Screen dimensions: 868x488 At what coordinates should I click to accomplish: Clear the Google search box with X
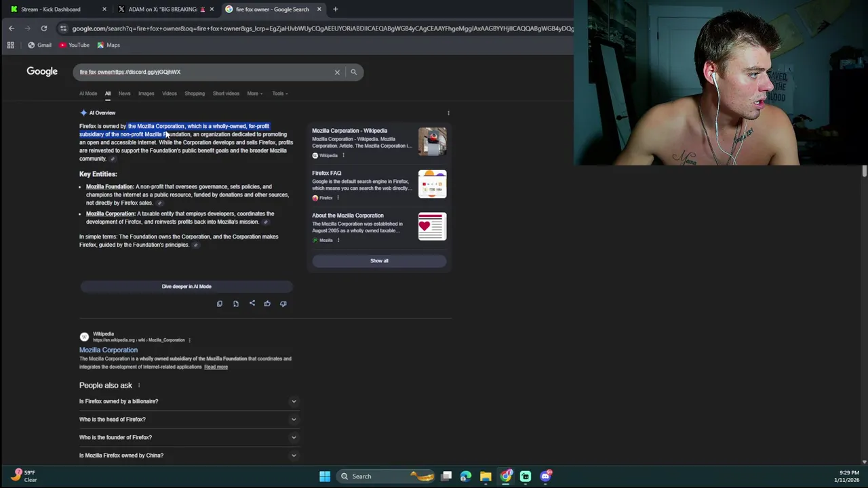coord(337,72)
